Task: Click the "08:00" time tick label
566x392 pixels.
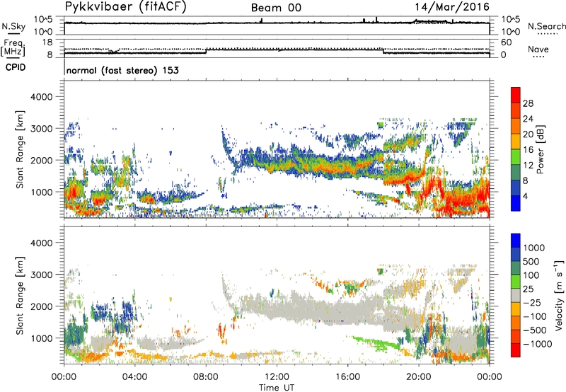Action: pyautogui.click(x=206, y=377)
